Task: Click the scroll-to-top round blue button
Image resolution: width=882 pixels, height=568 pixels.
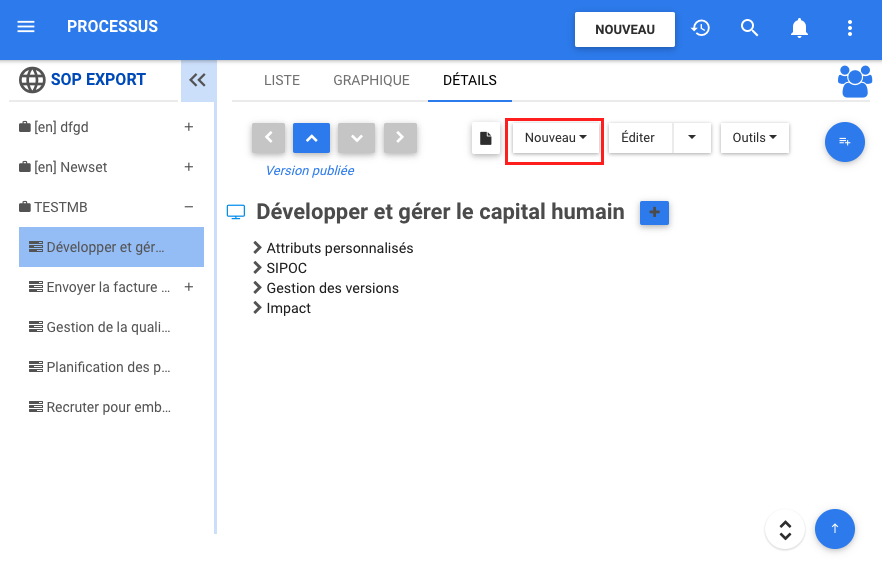Action: coord(835,529)
